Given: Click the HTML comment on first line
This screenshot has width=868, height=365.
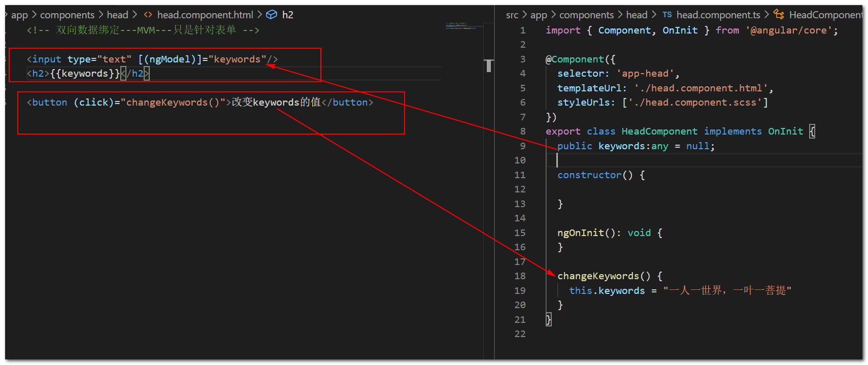Looking at the screenshot, I should click(143, 30).
